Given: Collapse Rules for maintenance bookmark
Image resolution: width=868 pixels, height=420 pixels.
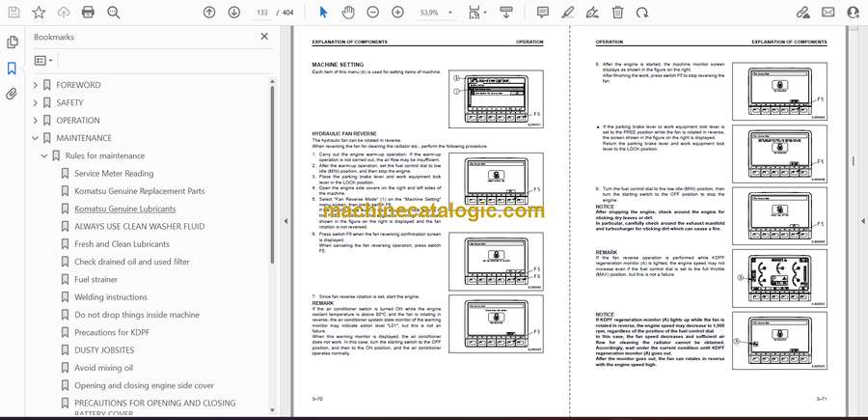Looking at the screenshot, I should 44,155.
